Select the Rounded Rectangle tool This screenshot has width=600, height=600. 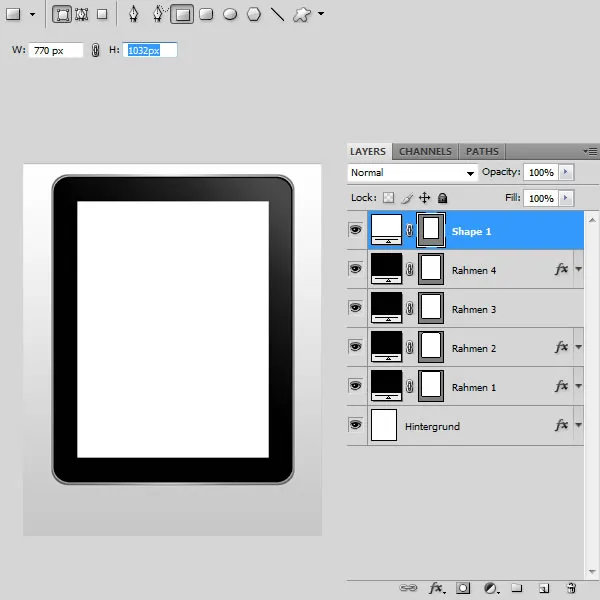pos(206,15)
